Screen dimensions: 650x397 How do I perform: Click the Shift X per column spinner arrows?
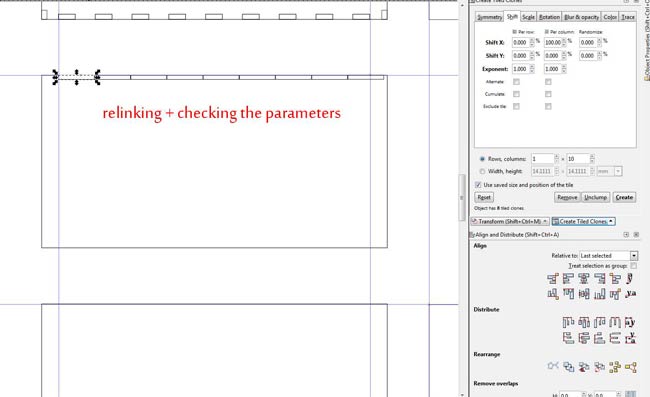click(564, 42)
